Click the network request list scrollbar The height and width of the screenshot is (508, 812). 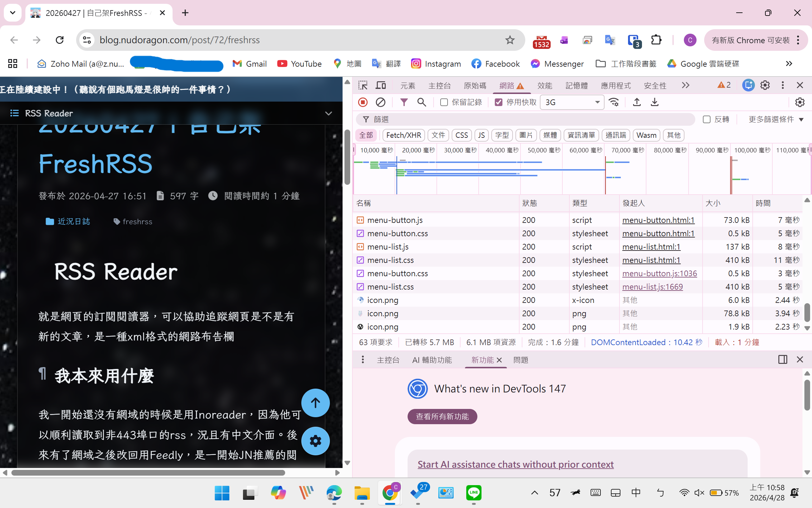point(807,312)
